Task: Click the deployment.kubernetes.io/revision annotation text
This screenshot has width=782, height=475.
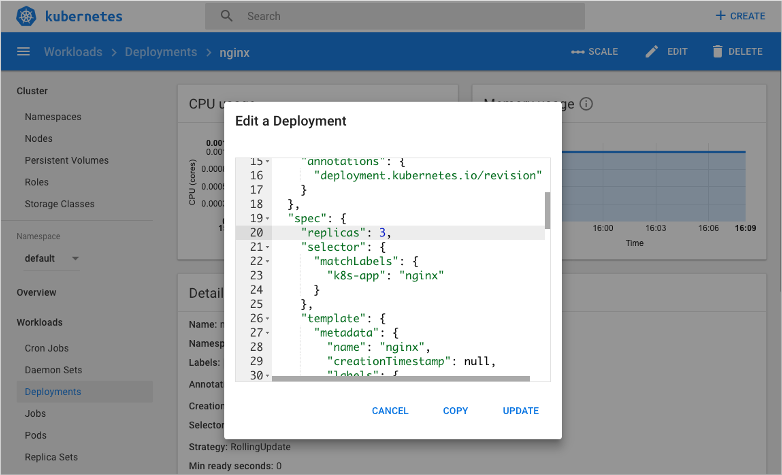Action: click(x=428, y=176)
